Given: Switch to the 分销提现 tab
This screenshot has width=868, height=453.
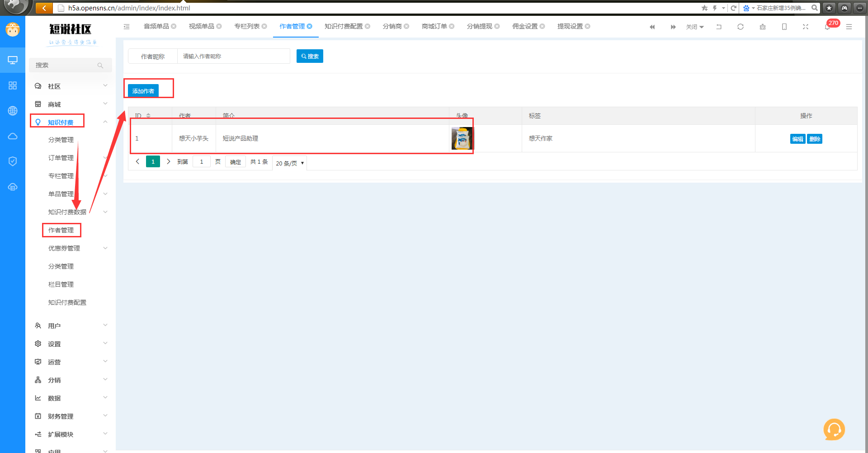Looking at the screenshot, I should (x=479, y=26).
